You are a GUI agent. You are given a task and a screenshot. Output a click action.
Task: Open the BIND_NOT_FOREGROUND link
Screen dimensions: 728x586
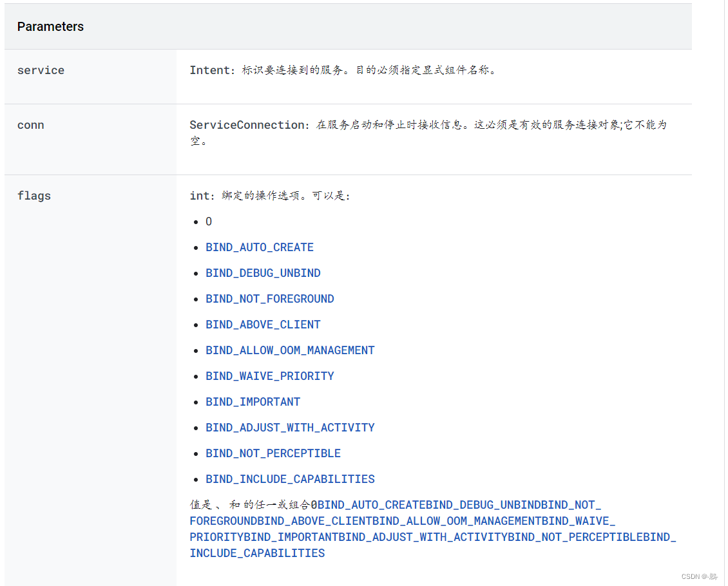point(270,299)
